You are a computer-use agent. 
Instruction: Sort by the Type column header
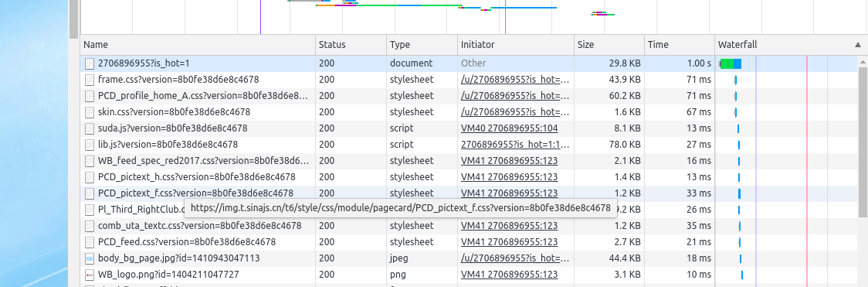(422, 45)
